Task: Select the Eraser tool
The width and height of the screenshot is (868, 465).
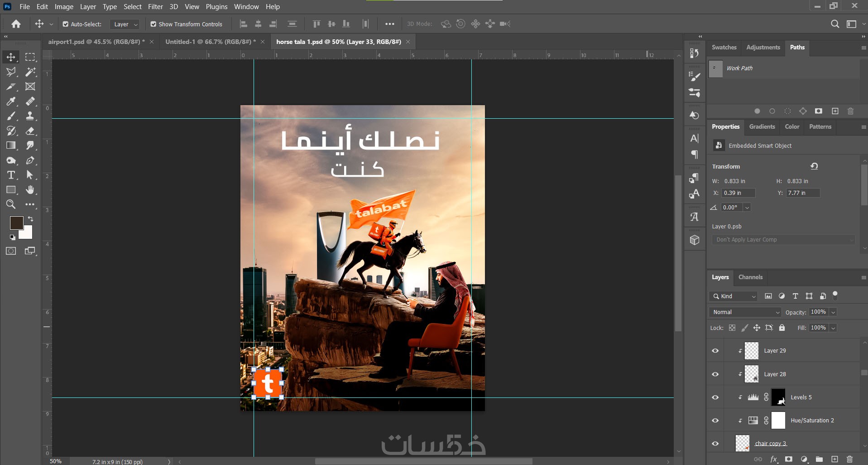Action: coord(30,131)
